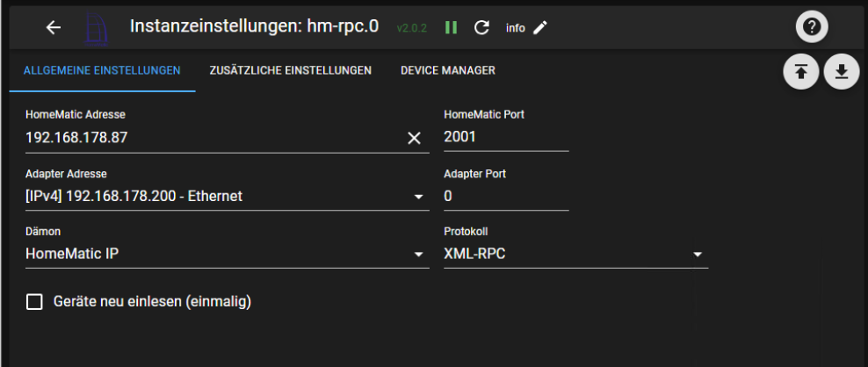This screenshot has height=367, width=868.
Task: Click the upload configuration icon
Action: [x=801, y=71]
